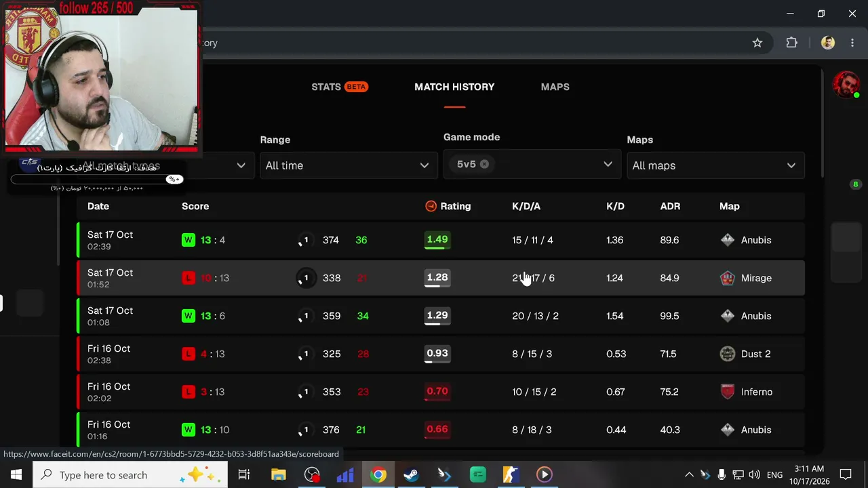Click the 0.66 rating badge

[437, 429]
